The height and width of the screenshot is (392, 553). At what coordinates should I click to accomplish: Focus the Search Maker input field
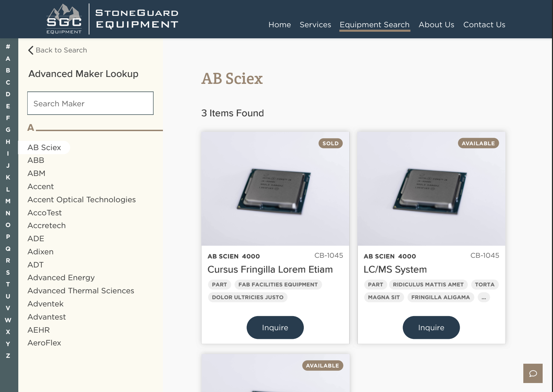(90, 104)
